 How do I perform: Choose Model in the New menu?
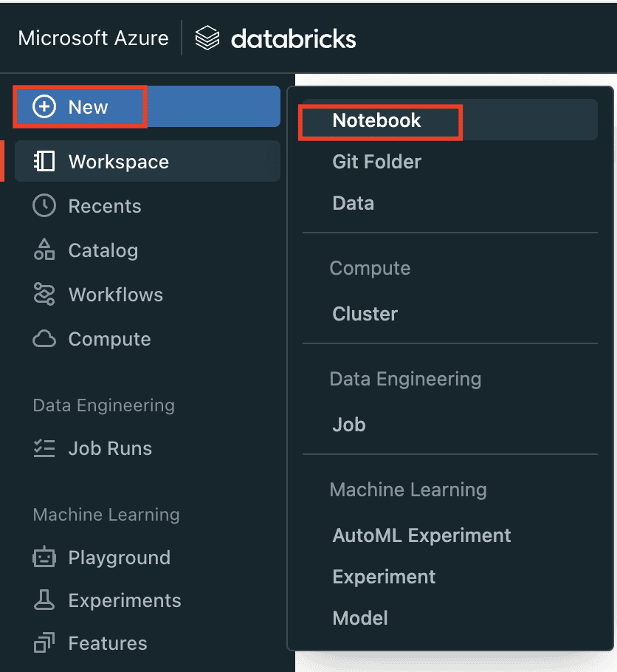[359, 618]
